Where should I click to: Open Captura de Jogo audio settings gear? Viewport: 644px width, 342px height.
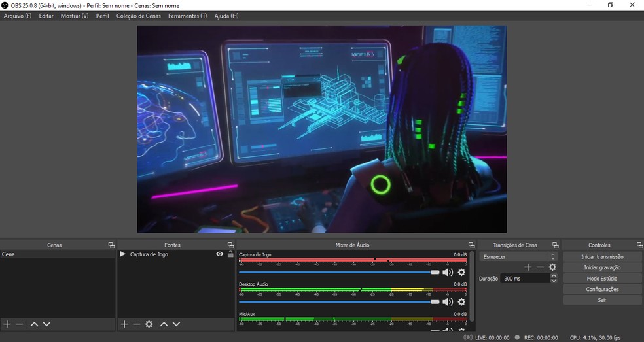pos(461,272)
